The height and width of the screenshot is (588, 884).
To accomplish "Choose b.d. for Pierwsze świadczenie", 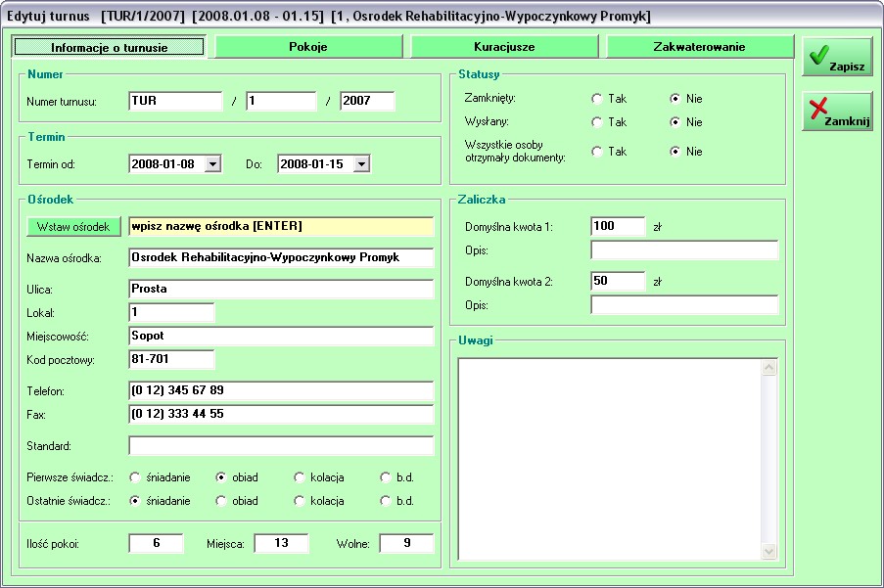I will point(386,477).
